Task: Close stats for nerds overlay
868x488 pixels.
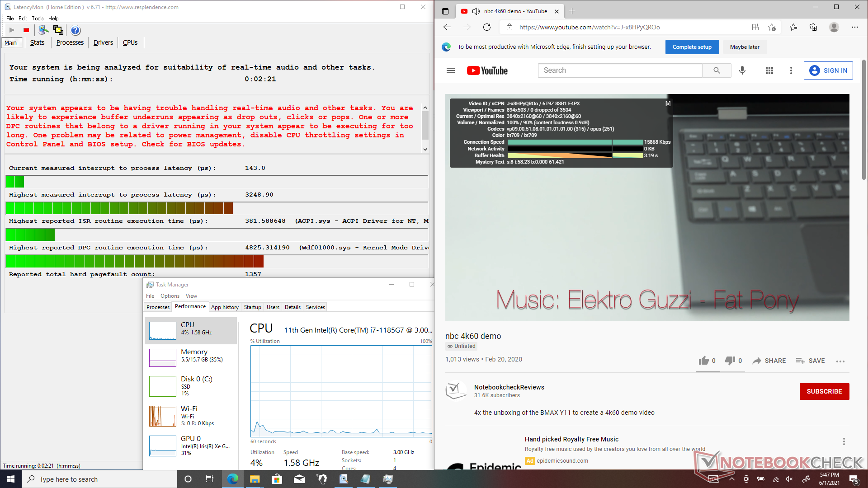Action: pos(668,104)
